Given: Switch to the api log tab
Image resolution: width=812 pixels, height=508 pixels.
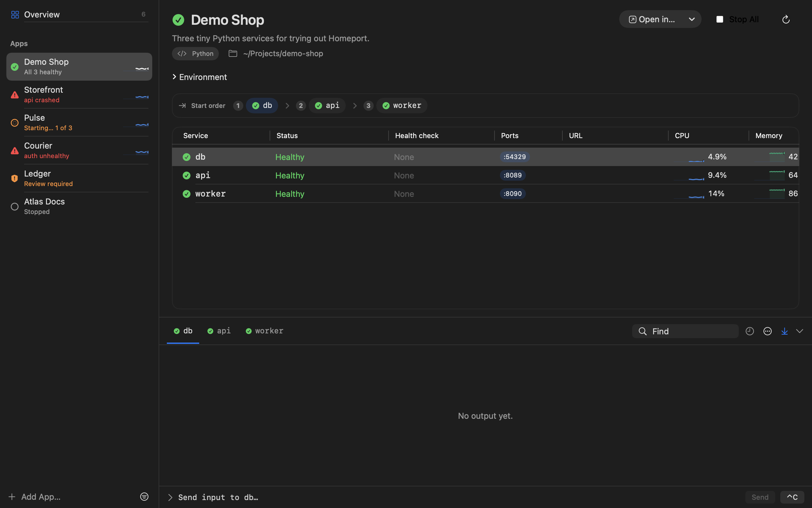Looking at the screenshot, I should (x=219, y=331).
